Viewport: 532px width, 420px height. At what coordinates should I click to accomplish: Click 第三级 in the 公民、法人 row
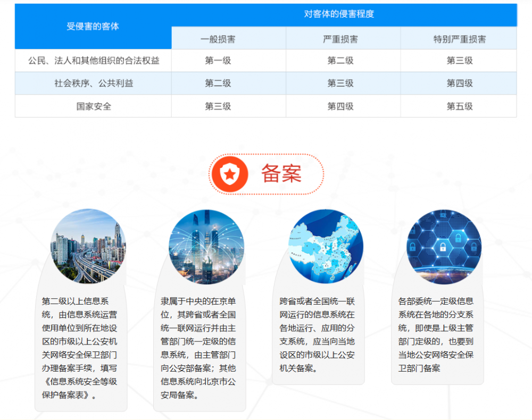pos(460,61)
